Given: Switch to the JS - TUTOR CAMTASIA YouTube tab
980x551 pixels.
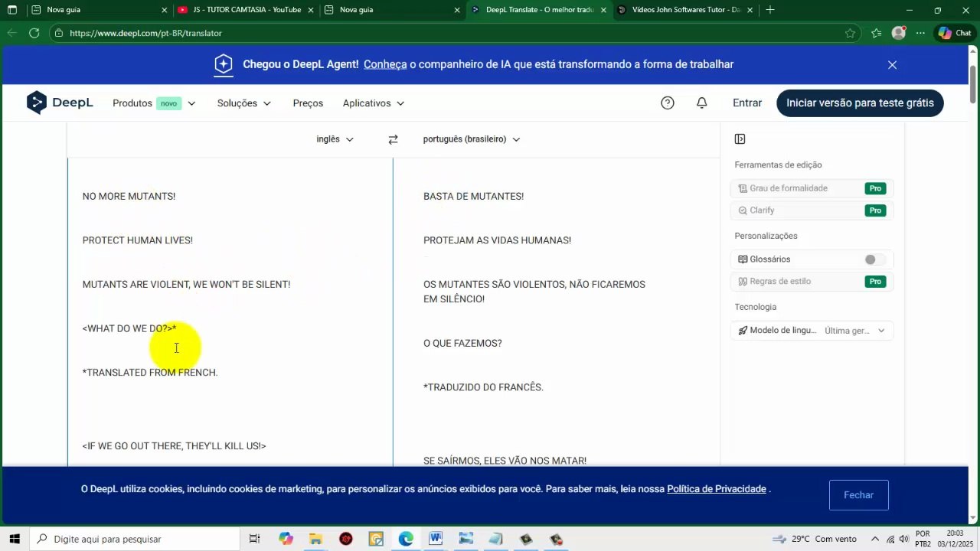Looking at the screenshot, I should tap(246, 10).
